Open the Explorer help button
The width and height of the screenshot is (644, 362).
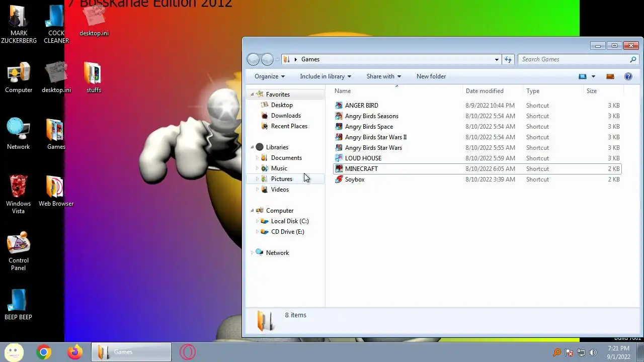628,76
